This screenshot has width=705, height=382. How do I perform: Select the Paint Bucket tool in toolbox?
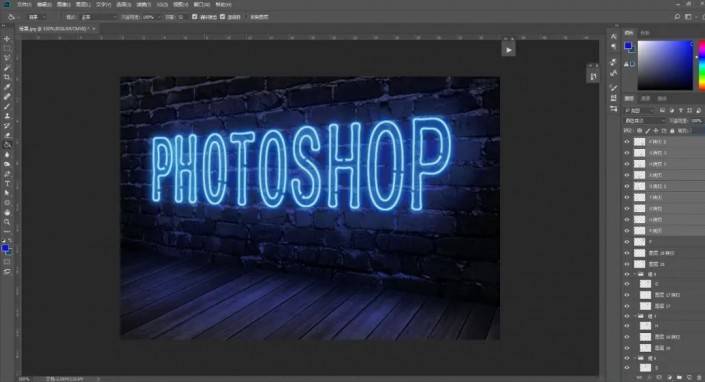point(7,145)
